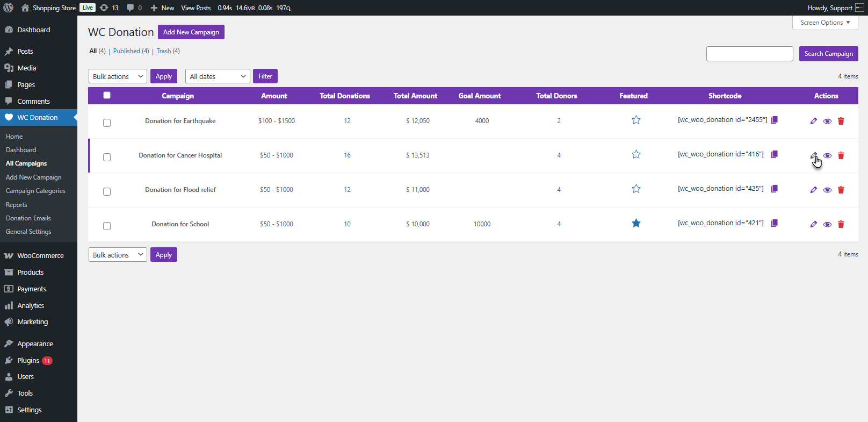The width and height of the screenshot is (868, 422).
Task: Unfeature the Donation for School star
Action: point(636,223)
